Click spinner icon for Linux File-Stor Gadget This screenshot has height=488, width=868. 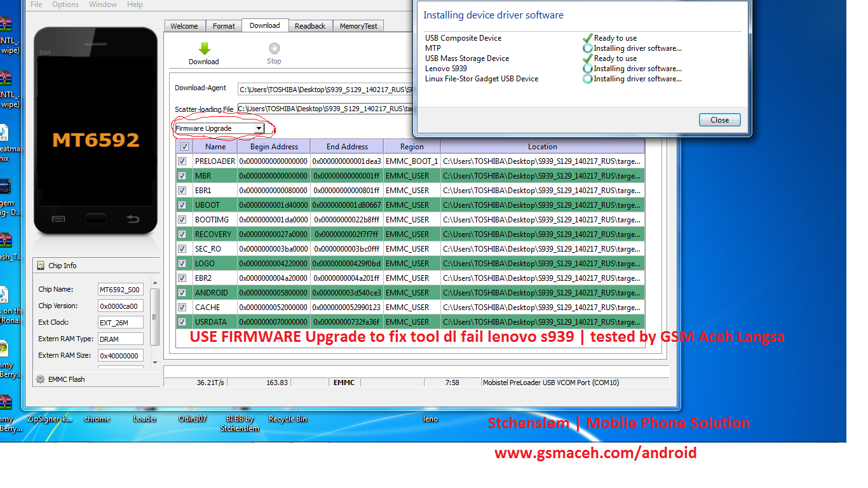coord(588,79)
